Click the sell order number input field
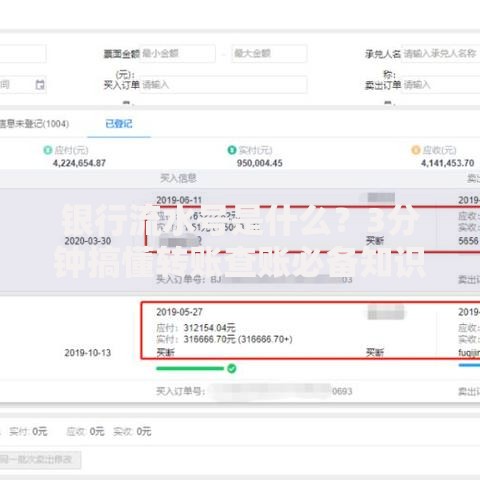The width and height of the screenshot is (480, 480). [x=440, y=85]
